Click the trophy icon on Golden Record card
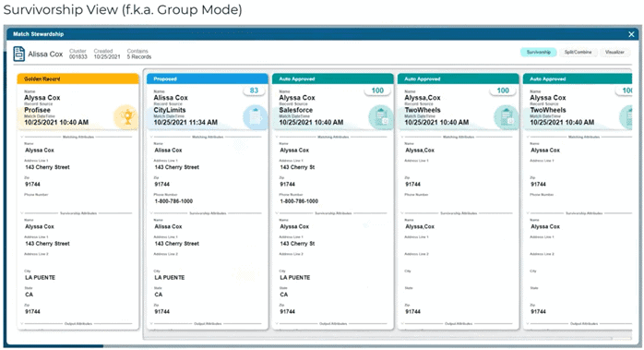 [x=127, y=117]
